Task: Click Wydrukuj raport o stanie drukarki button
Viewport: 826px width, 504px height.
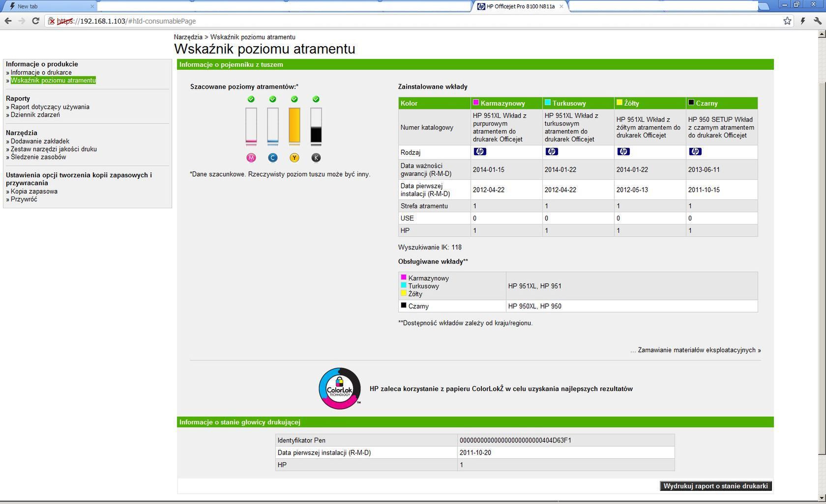Action: (715, 486)
